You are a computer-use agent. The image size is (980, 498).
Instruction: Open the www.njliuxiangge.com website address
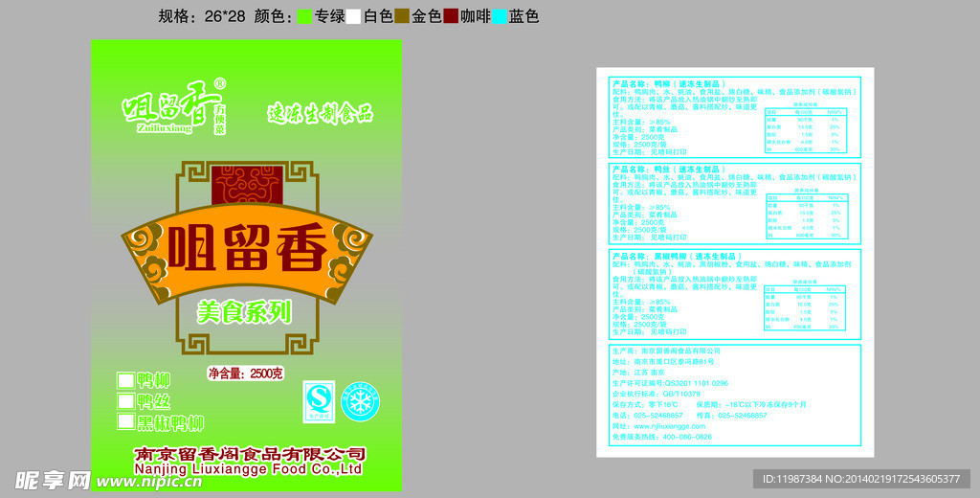pos(669,426)
